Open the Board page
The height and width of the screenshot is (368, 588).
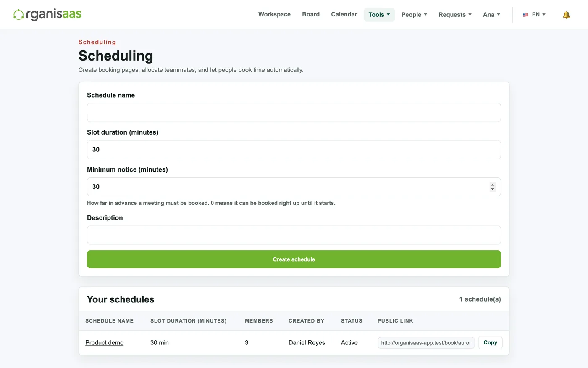tap(311, 14)
